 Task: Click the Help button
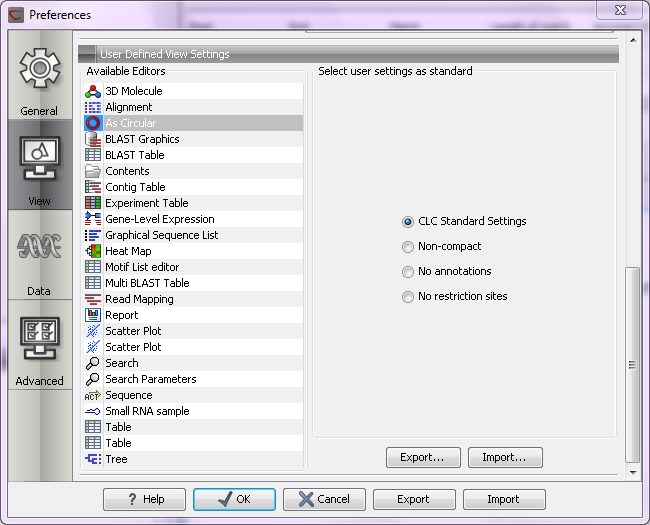coord(144,499)
